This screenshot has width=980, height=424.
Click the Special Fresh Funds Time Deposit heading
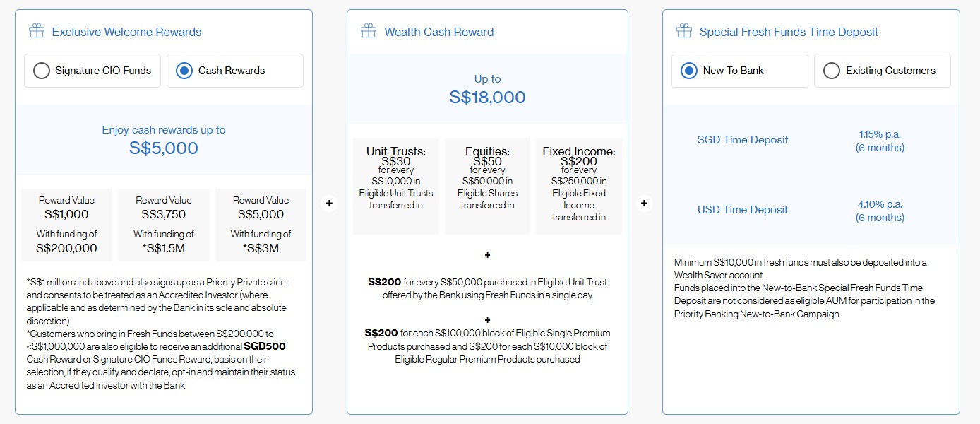(x=789, y=32)
